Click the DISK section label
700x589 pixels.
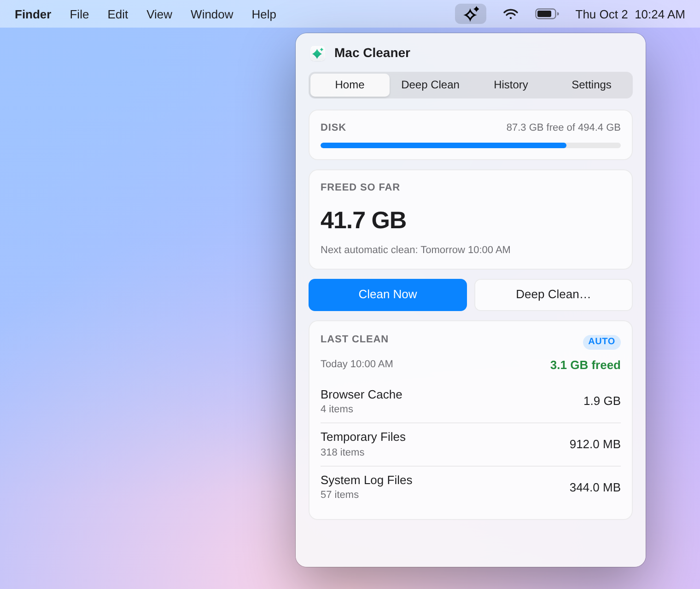click(x=333, y=127)
